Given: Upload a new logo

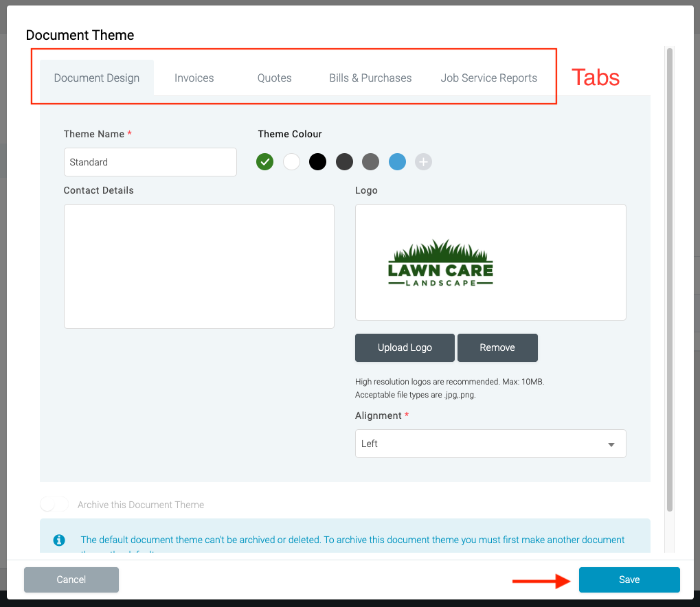Looking at the screenshot, I should [x=404, y=347].
